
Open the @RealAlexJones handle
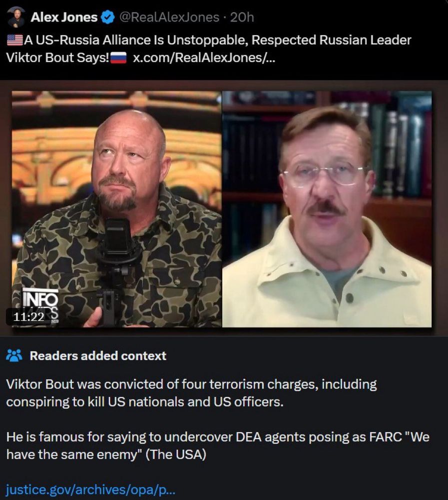point(169,17)
